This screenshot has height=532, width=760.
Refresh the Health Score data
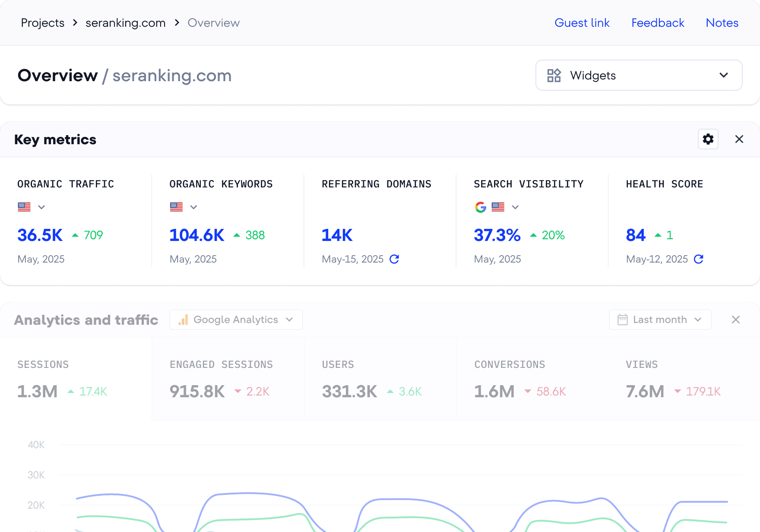[699, 259]
